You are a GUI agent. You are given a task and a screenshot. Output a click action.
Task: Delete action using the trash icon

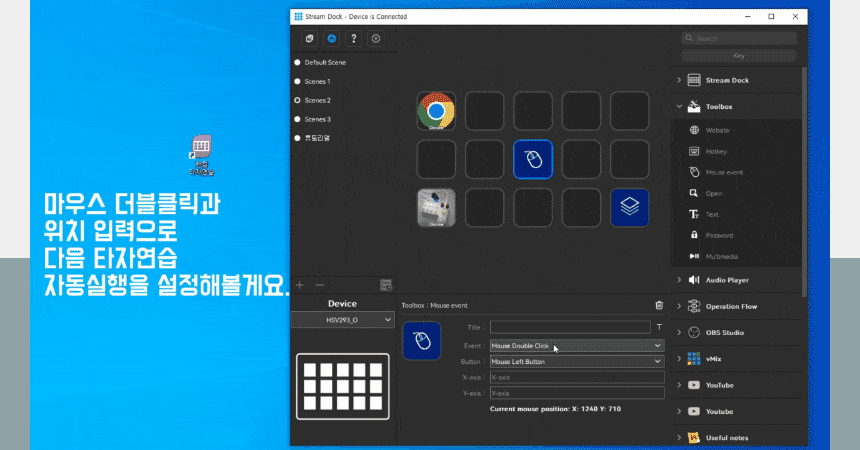(658, 305)
